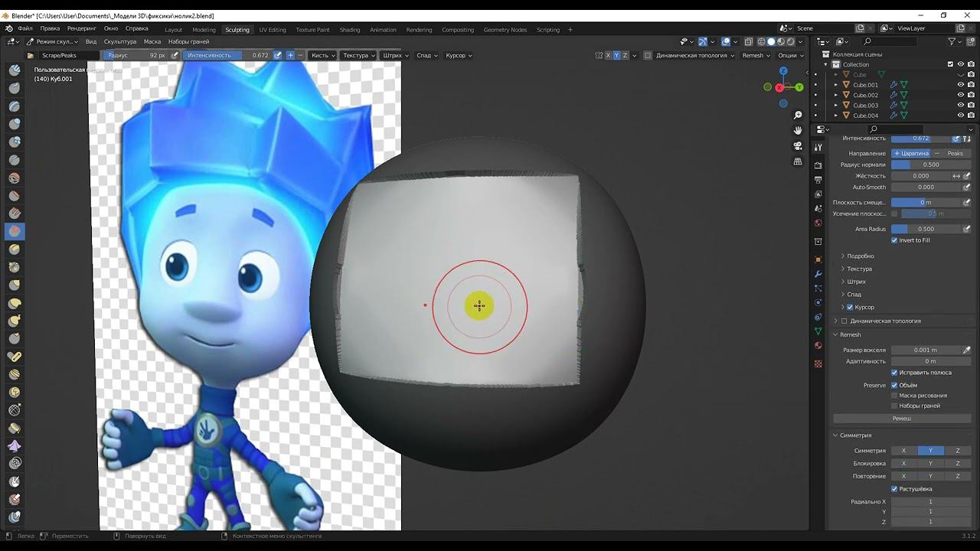This screenshot has height=551, width=980.
Task: Toggle Preserve Объём checkbox
Action: pyautogui.click(x=894, y=385)
